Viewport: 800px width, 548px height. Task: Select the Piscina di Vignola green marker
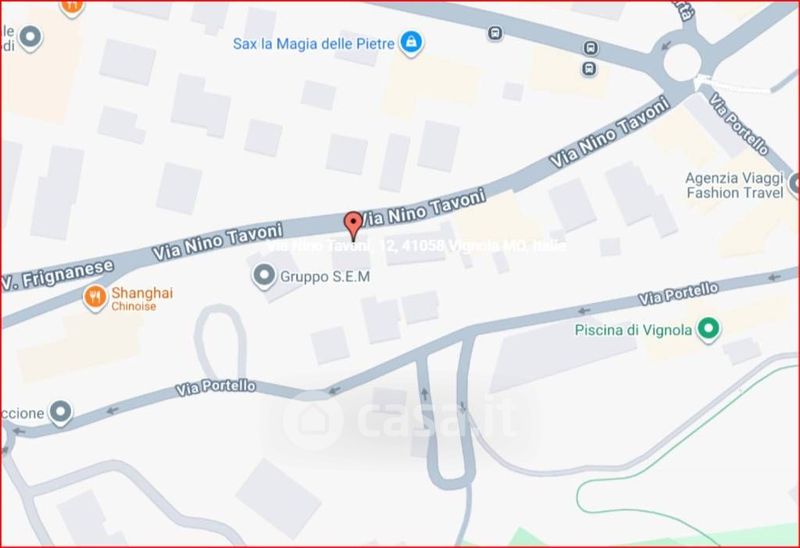click(709, 329)
